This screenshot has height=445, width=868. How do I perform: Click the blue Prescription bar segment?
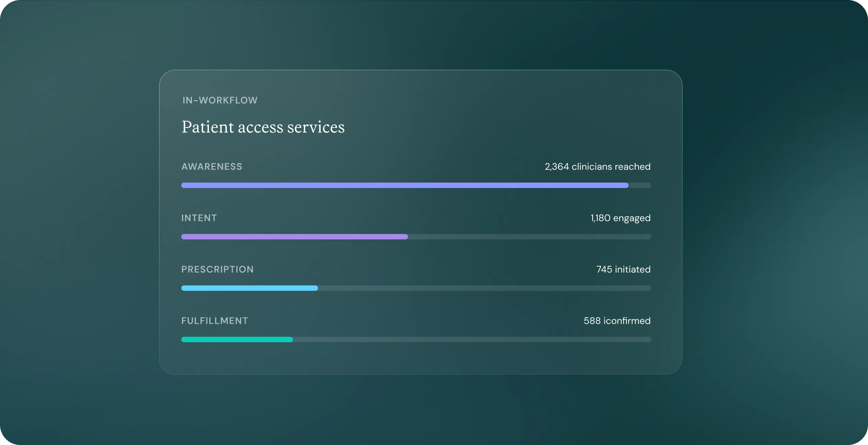pyautogui.click(x=249, y=288)
